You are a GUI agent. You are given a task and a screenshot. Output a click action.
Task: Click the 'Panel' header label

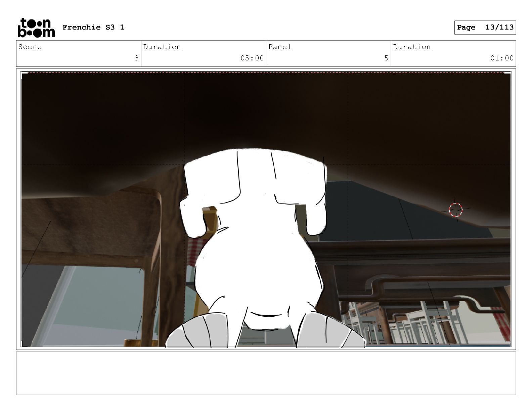point(280,47)
